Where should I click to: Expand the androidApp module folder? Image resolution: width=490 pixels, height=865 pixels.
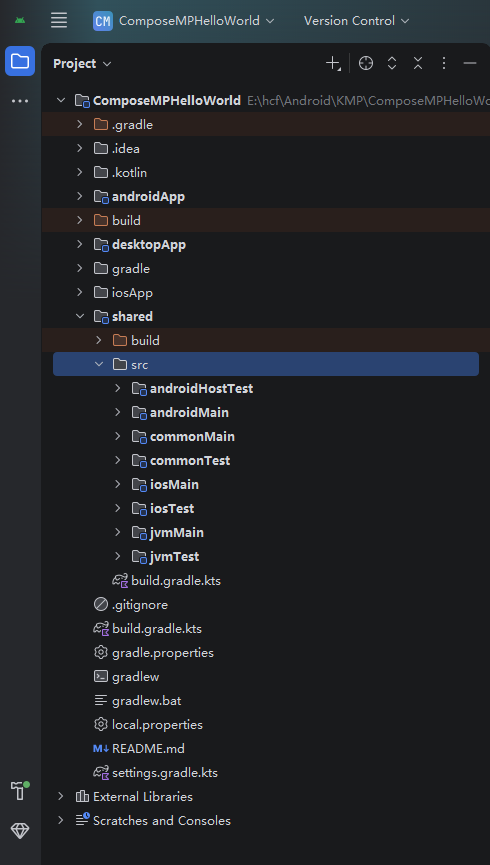point(80,196)
